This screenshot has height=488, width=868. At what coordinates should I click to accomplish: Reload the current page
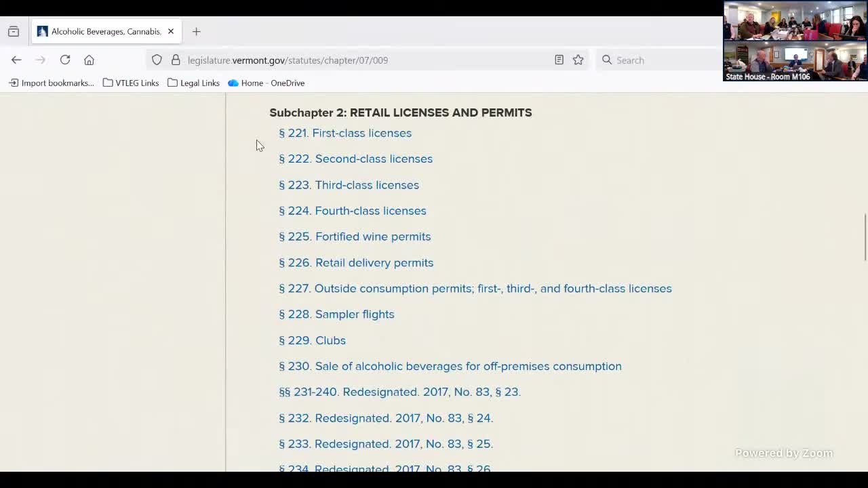[x=65, y=60]
